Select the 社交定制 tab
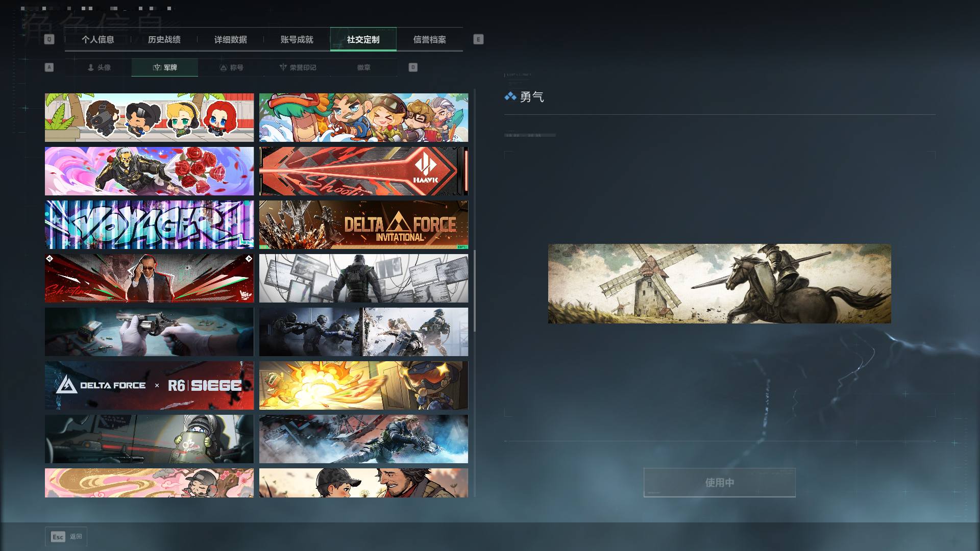 click(x=363, y=39)
